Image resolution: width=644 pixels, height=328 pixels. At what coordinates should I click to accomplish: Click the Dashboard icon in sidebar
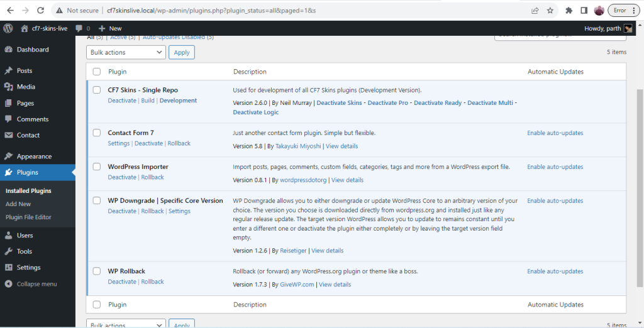coord(8,50)
